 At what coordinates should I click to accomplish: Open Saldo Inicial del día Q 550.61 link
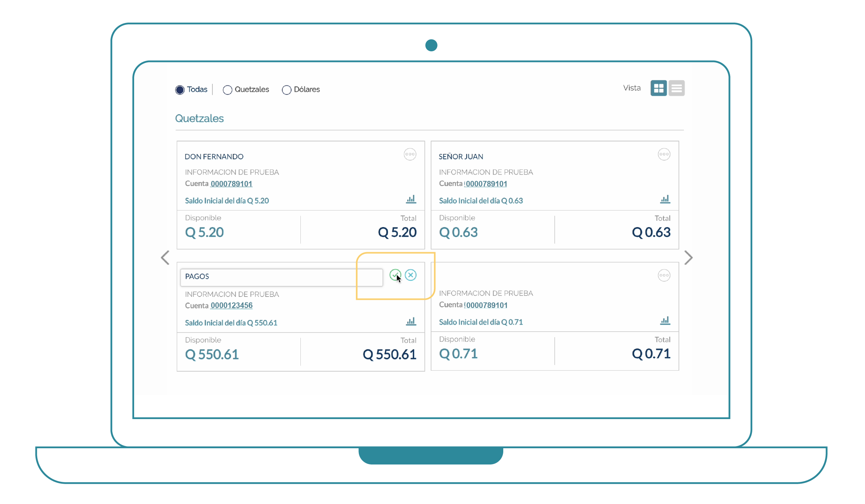click(231, 323)
